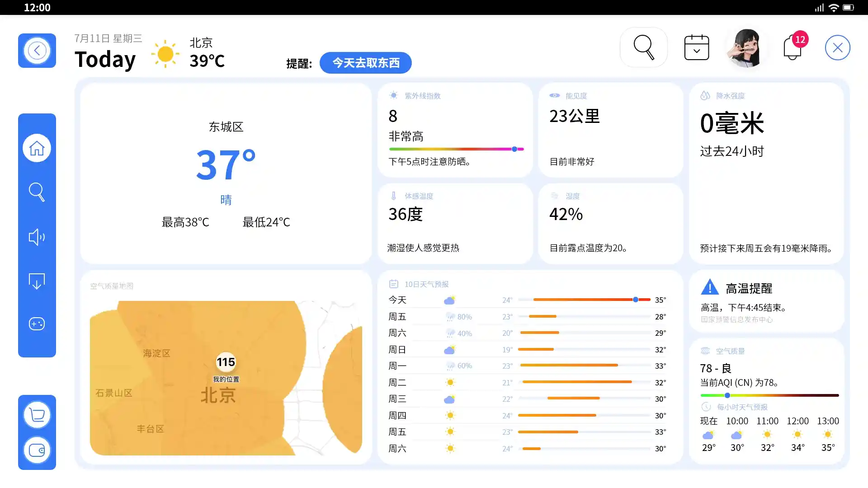This screenshot has height=488, width=868.
Task: Click the 12:00 status bar clock
Action: [x=37, y=8]
